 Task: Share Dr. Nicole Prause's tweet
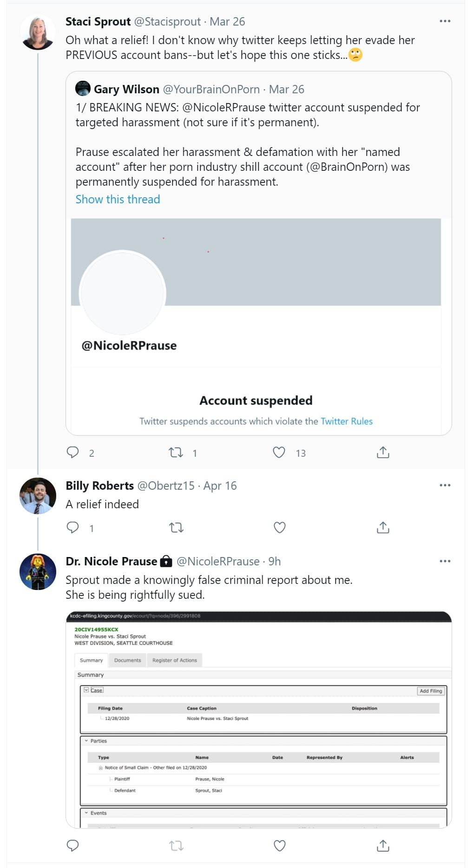(383, 845)
